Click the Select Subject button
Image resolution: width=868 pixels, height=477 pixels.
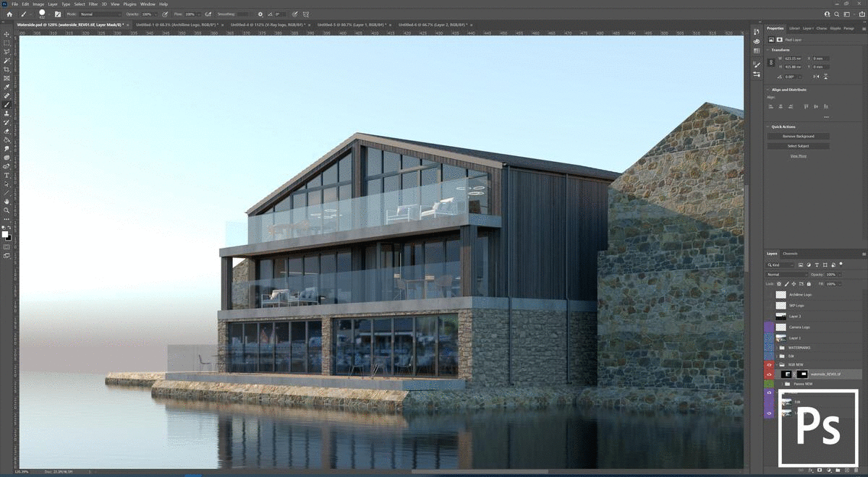799,146
